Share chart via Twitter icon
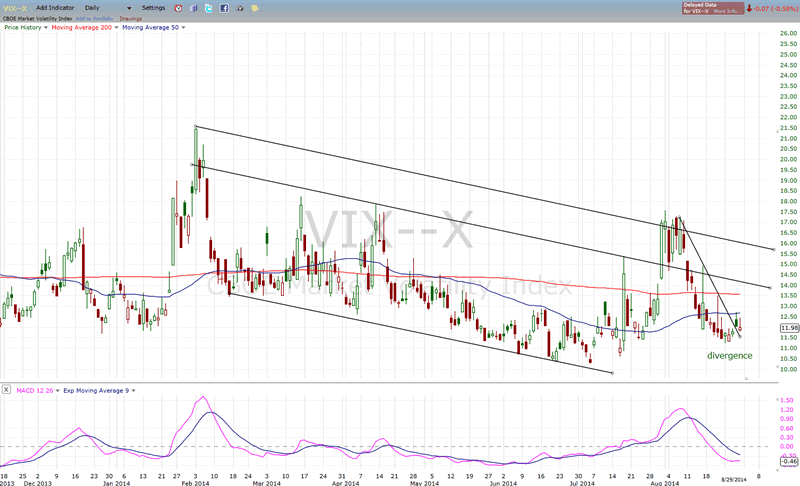Screen dimensions: 800x486 coord(208,8)
